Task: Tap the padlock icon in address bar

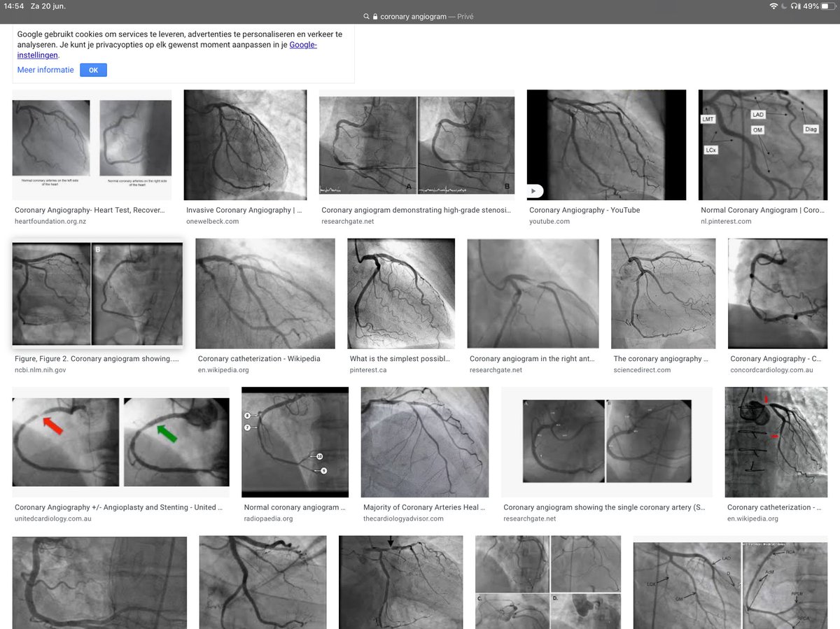Action: pos(375,17)
